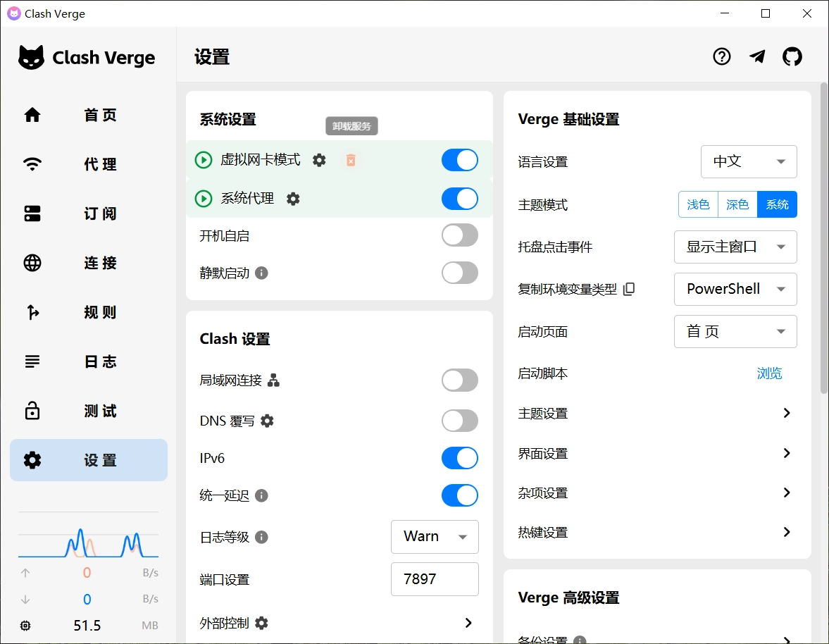Open 日志等级 dropdown showing Warn

[x=435, y=537]
